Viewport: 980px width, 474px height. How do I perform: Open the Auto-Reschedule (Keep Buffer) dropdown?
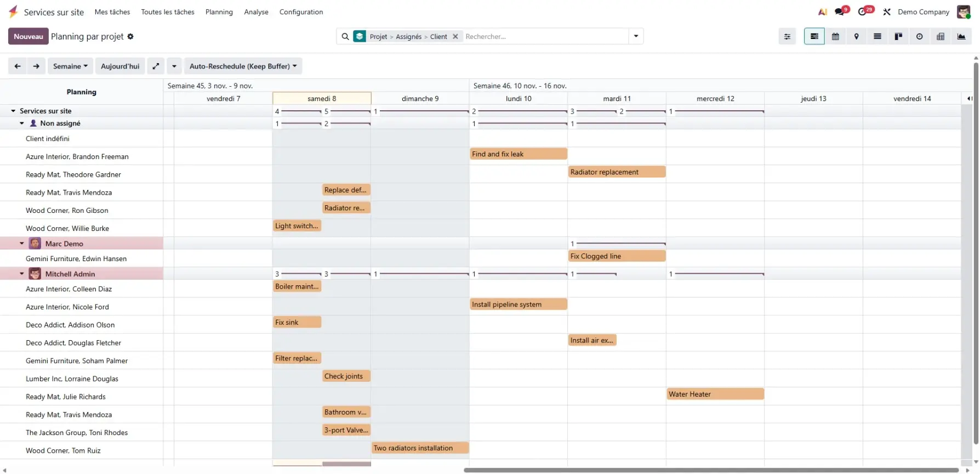[243, 66]
